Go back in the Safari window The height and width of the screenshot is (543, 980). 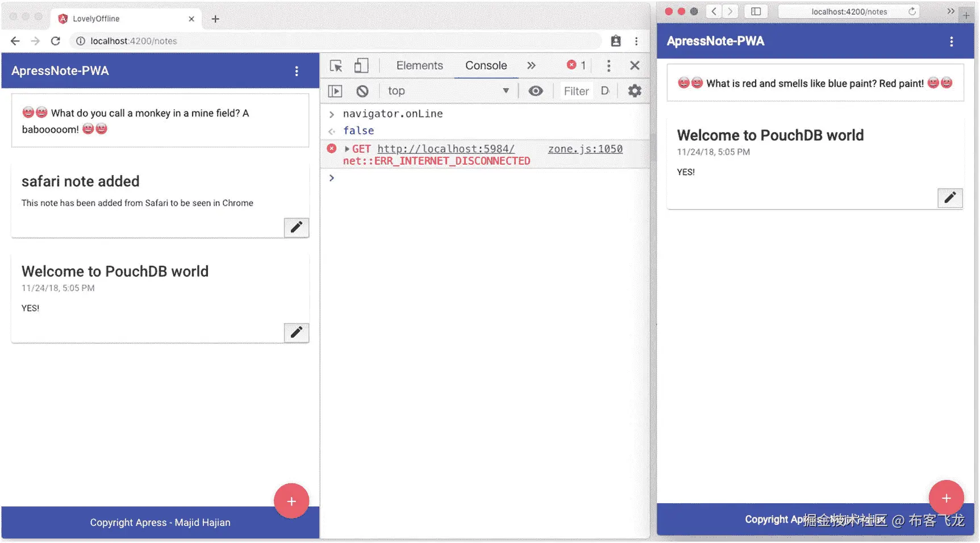714,11
